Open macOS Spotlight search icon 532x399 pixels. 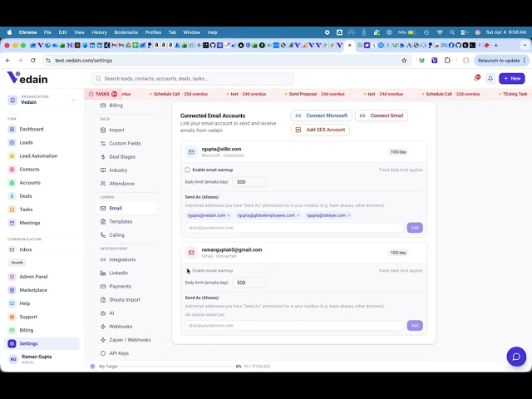[451, 32]
